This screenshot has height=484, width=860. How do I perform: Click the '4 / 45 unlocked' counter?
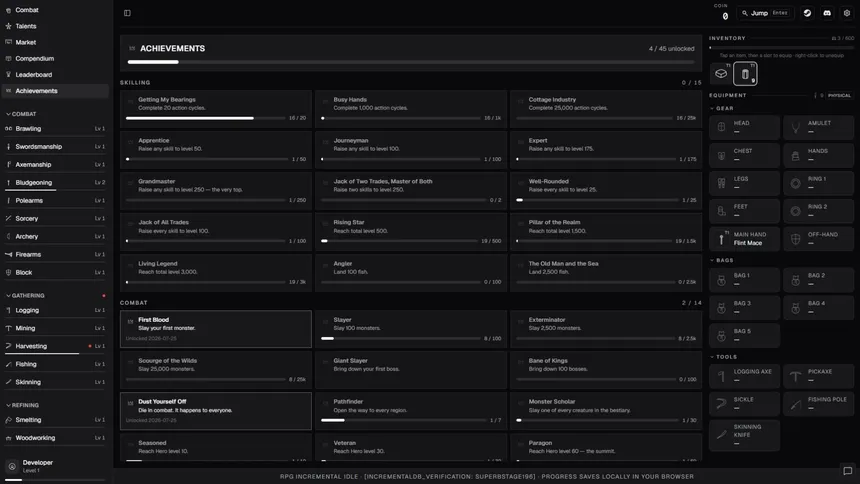click(671, 49)
